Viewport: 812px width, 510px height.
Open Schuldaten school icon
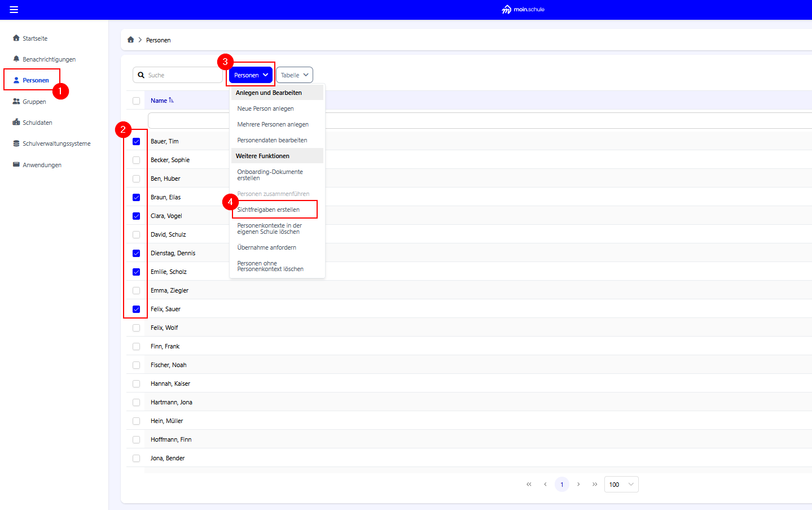16,123
